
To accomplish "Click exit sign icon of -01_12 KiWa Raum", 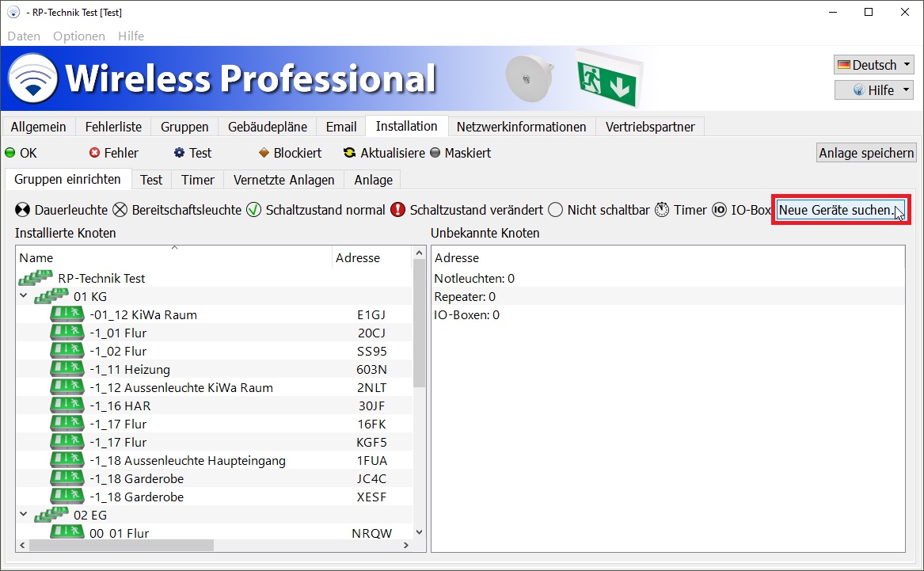I will 67,314.
